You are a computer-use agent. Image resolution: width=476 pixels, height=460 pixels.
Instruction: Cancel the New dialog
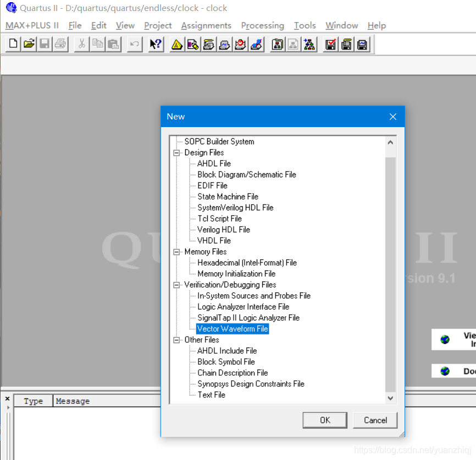click(375, 420)
